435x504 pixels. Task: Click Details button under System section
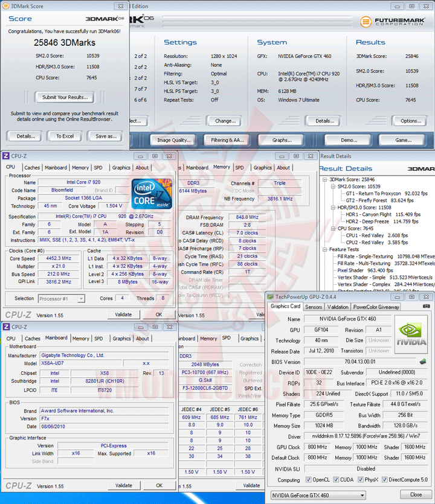324,121
